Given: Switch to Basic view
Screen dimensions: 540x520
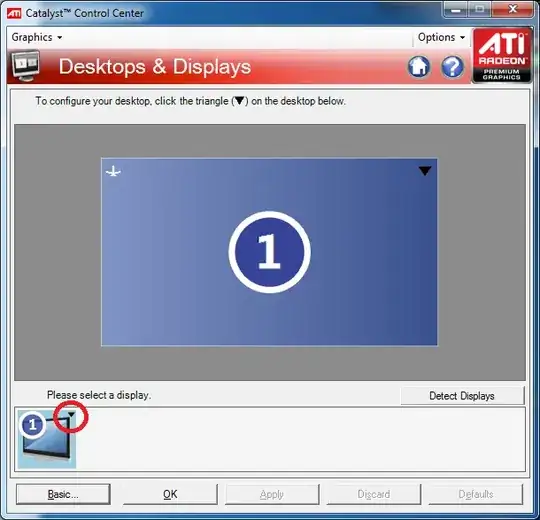Looking at the screenshot, I should click(63, 494).
